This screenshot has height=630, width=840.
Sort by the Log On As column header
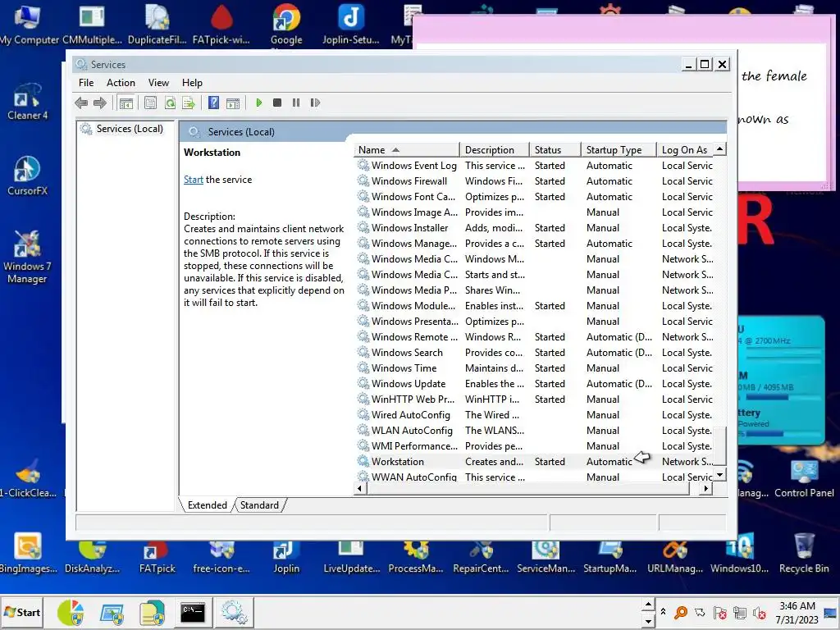[x=686, y=150]
